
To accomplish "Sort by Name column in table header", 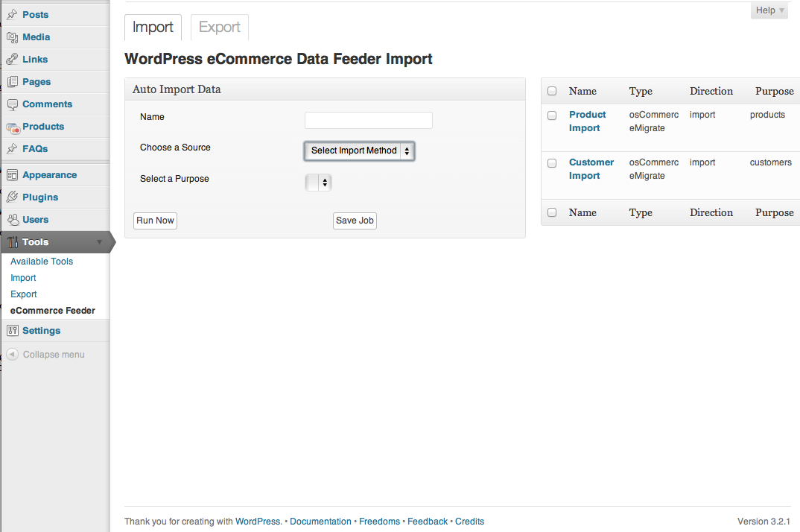I will 582,91.
